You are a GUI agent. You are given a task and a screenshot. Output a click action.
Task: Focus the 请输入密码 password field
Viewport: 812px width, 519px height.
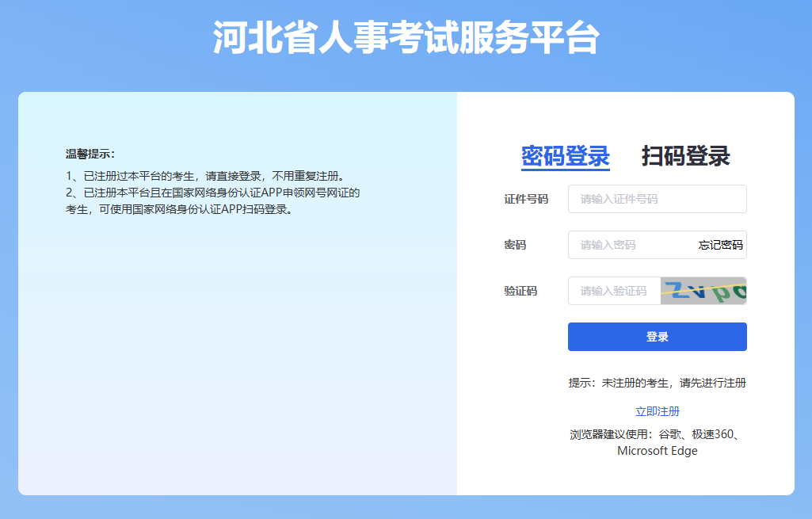click(x=630, y=245)
